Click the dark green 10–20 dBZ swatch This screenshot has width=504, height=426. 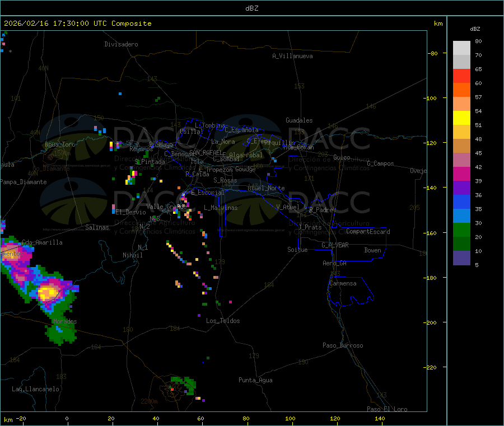click(x=461, y=244)
